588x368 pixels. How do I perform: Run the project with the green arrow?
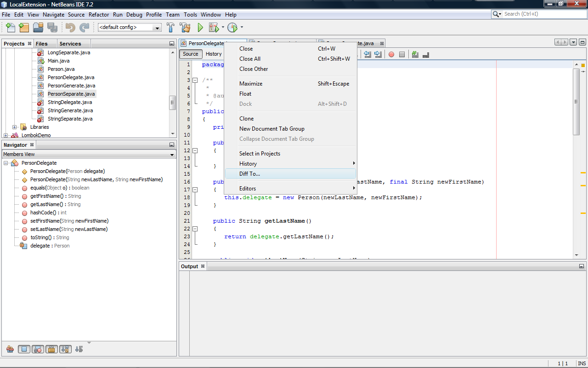[x=200, y=28]
